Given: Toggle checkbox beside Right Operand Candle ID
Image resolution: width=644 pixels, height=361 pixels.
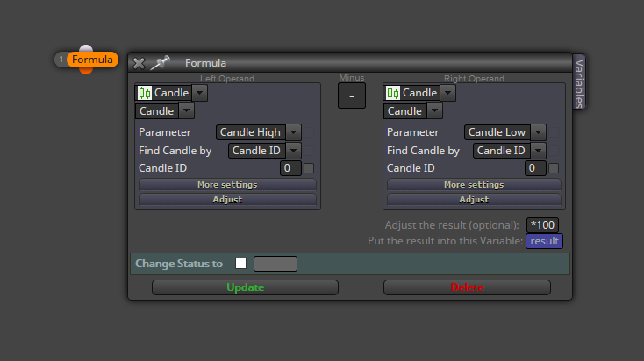Looking at the screenshot, I should point(554,168).
